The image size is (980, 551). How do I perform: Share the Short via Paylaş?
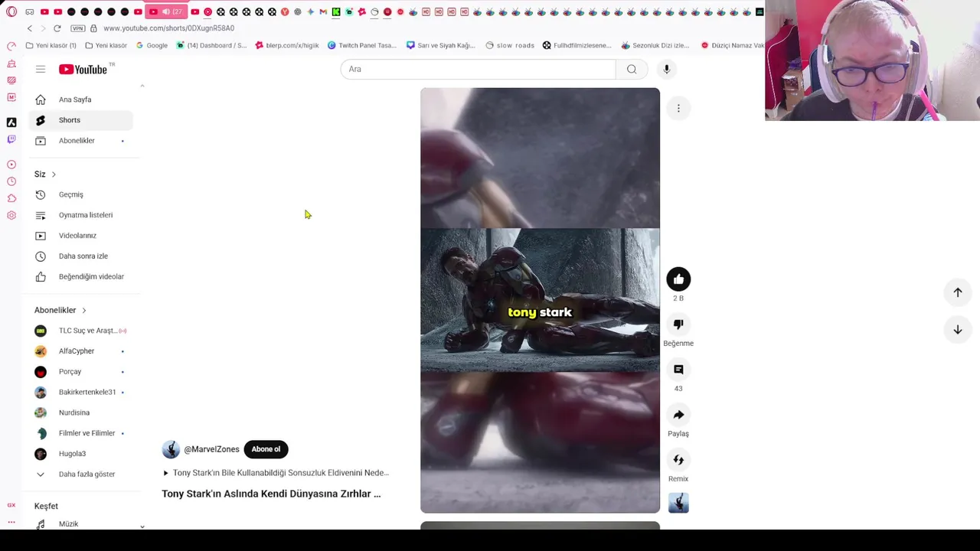(x=678, y=415)
